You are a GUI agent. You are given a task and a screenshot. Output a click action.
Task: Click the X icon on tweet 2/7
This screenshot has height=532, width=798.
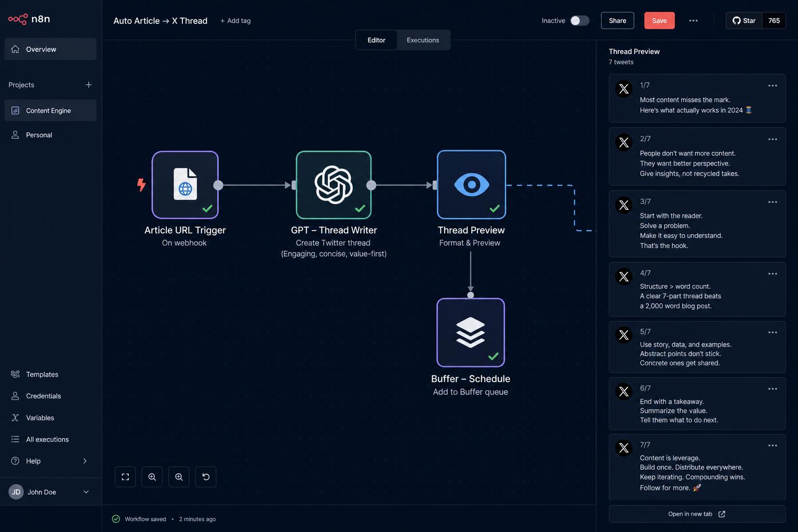624,142
